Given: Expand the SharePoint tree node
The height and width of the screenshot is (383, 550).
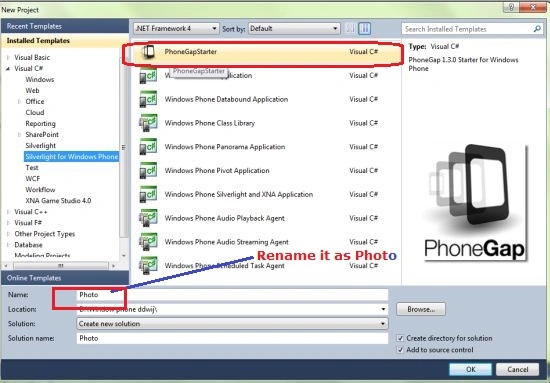Looking at the screenshot, I should 19,135.
